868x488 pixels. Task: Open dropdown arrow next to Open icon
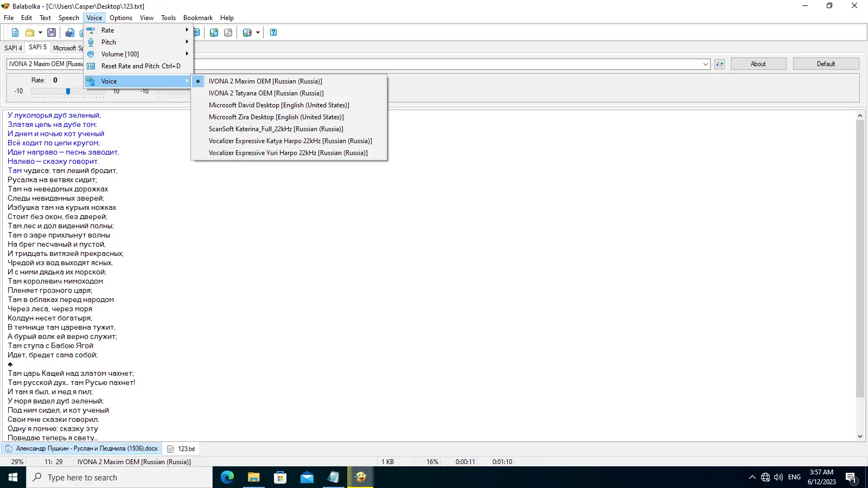pos(40,33)
